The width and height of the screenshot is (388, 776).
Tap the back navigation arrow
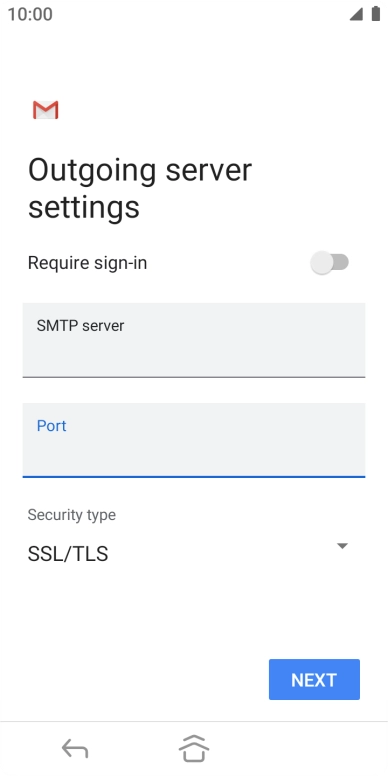[75, 748]
